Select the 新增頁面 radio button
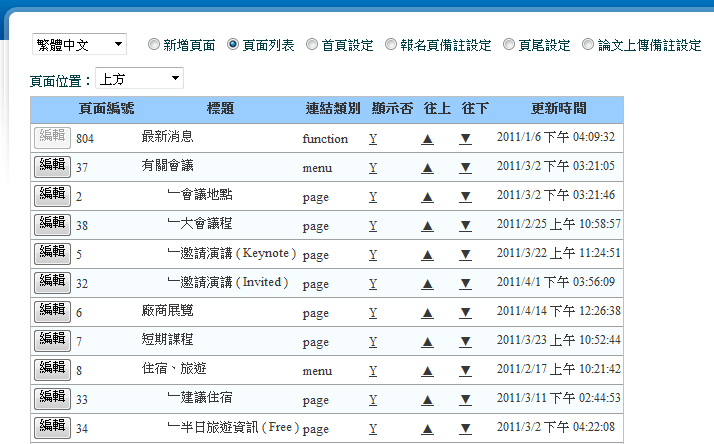This screenshot has width=714, height=444. pyautogui.click(x=154, y=45)
